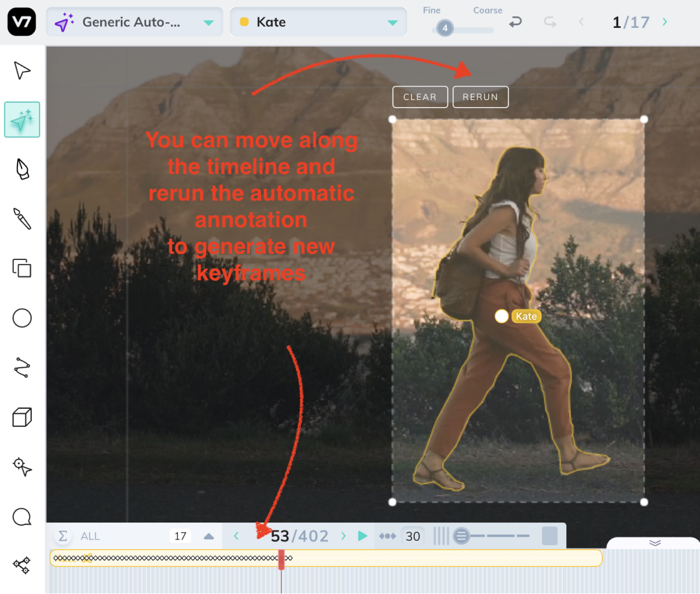700x594 pixels.
Task: Select the Keypoint tool
Action: click(21, 466)
